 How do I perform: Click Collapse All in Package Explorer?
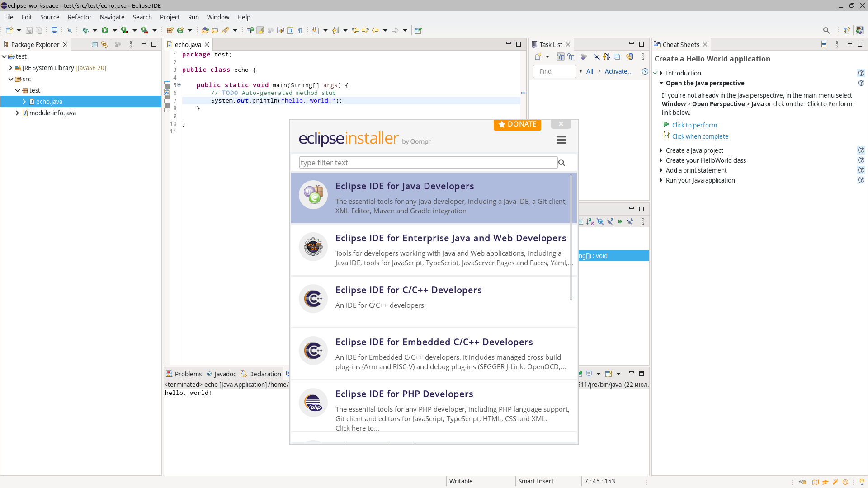(94, 44)
